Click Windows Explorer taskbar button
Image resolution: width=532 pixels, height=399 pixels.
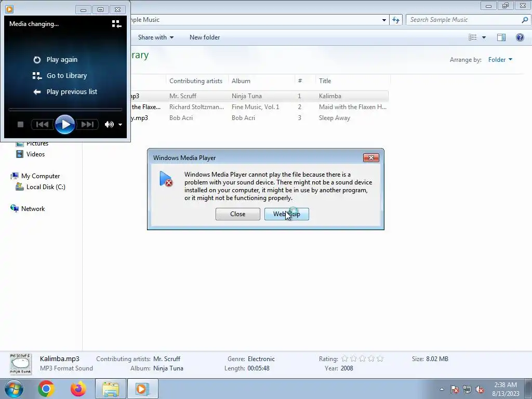coord(111,389)
